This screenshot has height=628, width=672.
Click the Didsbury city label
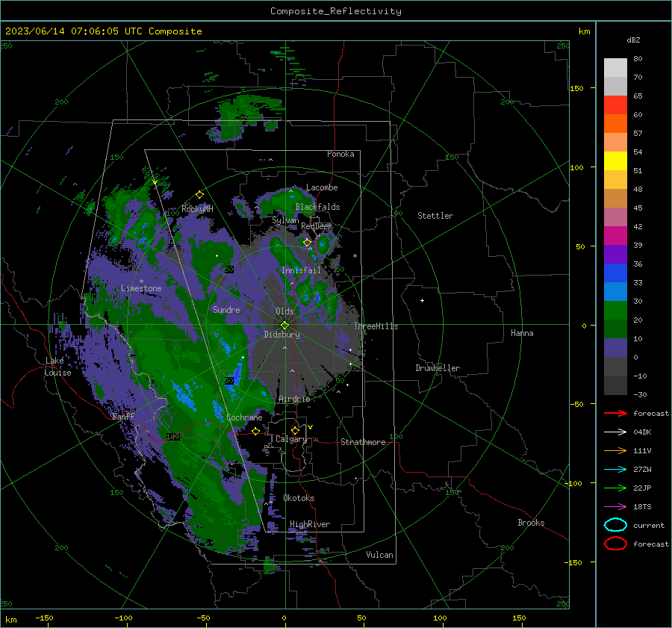click(281, 335)
